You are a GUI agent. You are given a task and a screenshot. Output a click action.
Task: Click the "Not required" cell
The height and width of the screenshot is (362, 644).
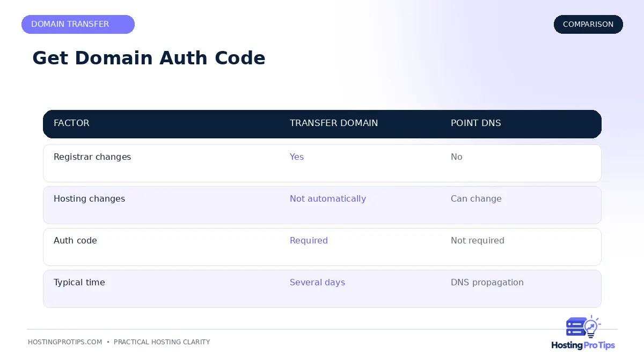[478, 241]
